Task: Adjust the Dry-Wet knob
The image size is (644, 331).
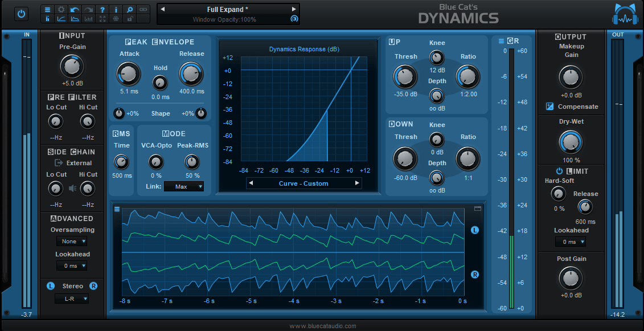Action: click(571, 141)
